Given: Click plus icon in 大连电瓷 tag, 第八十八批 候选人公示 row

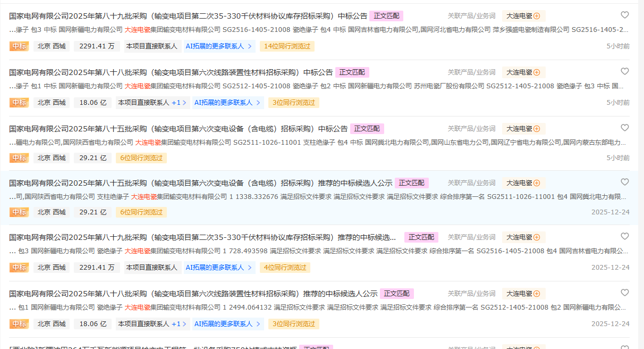Looking at the screenshot, I should tap(537, 294).
